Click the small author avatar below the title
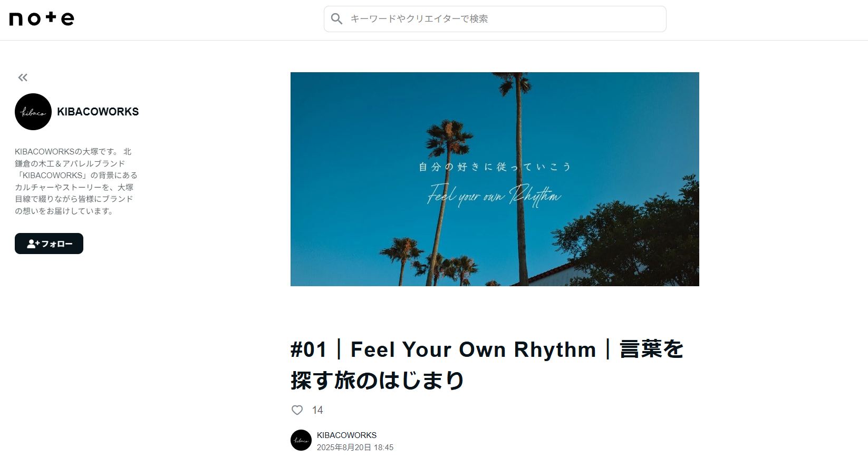The height and width of the screenshot is (457, 868). click(x=301, y=440)
